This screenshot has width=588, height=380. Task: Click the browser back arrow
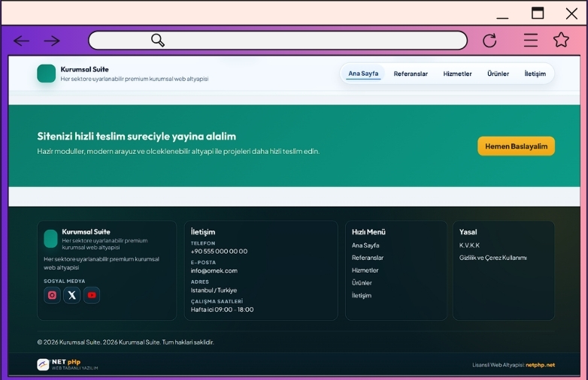21,41
